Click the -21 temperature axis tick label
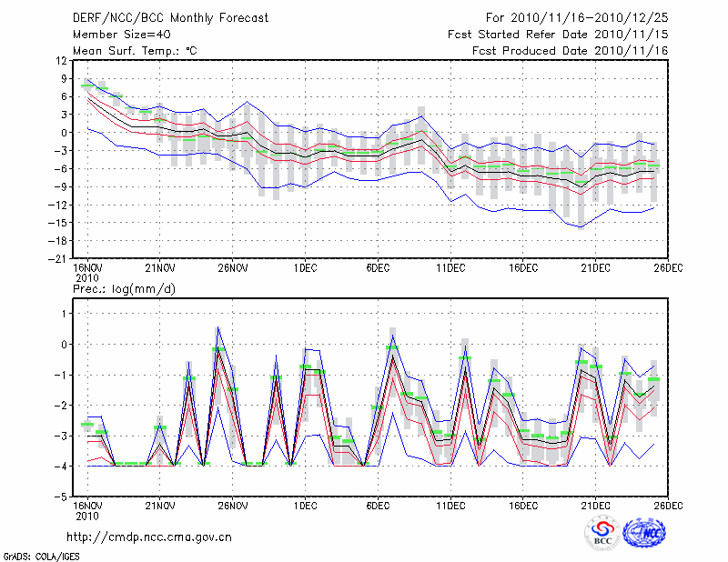Viewport: 728px width, 562px height. coord(60,258)
